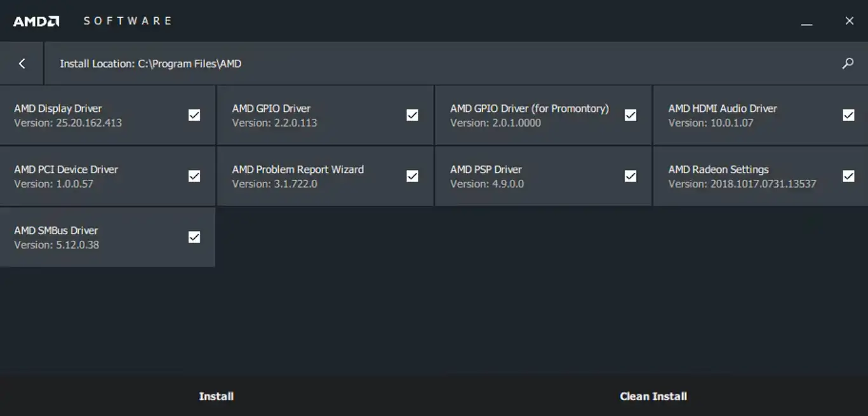The height and width of the screenshot is (416, 868).
Task: Choose Clean Install option
Action: click(653, 396)
